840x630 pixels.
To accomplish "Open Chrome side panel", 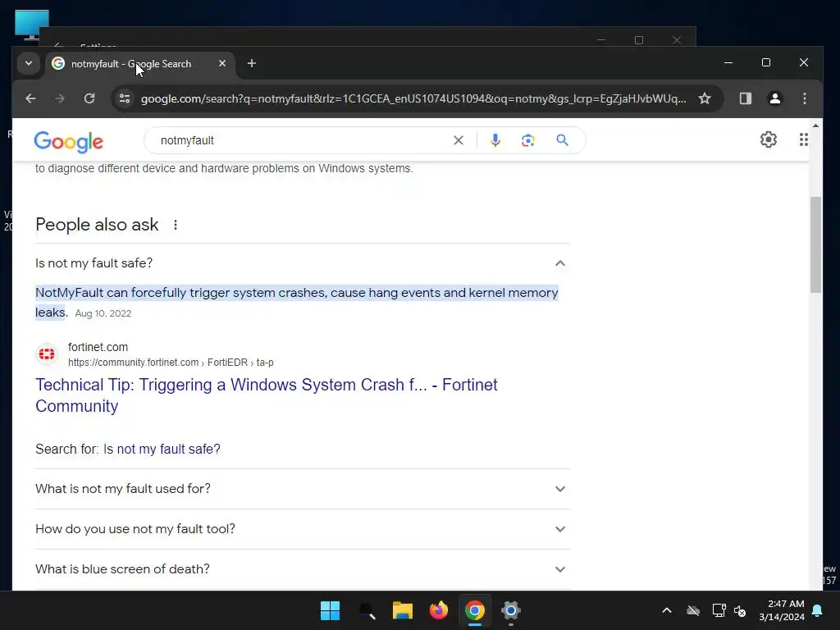I will click(745, 98).
